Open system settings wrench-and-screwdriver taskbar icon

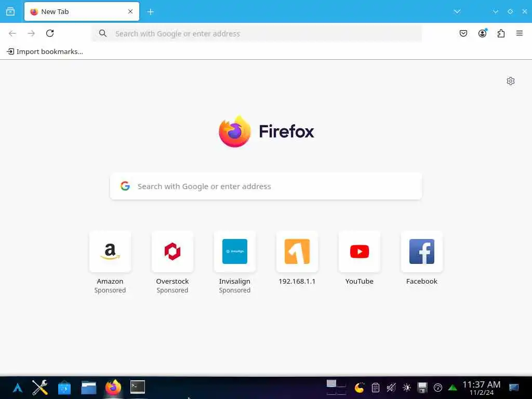[x=39, y=388]
